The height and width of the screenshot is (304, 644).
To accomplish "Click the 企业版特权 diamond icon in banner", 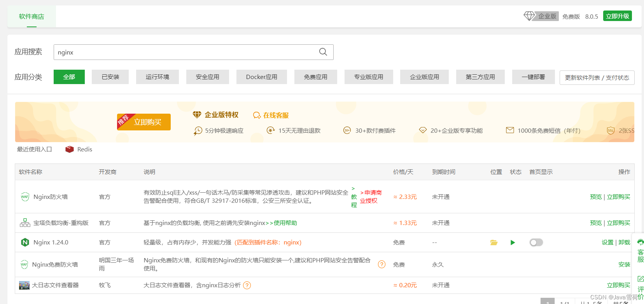I will pos(197,114).
